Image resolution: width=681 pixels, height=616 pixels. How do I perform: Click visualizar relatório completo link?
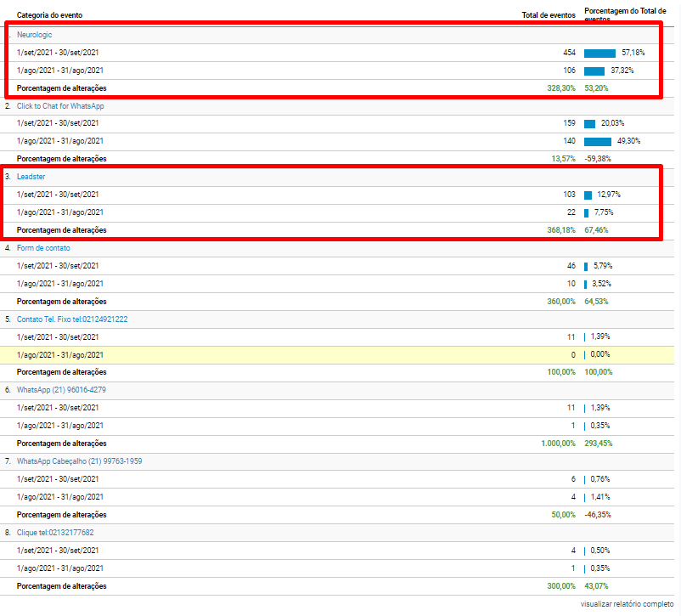[628, 603]
